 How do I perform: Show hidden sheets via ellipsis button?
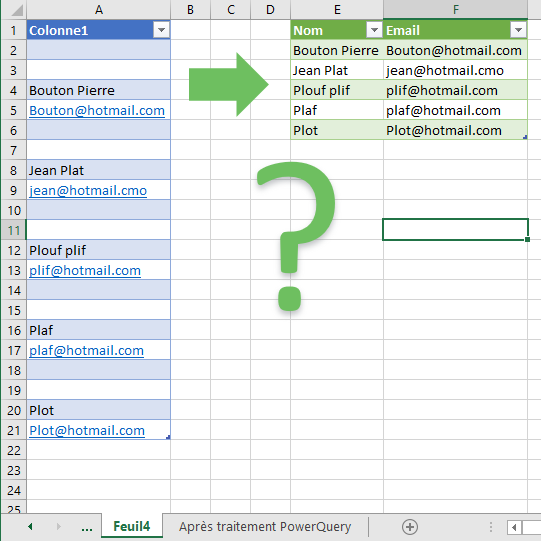click(87, 528)
